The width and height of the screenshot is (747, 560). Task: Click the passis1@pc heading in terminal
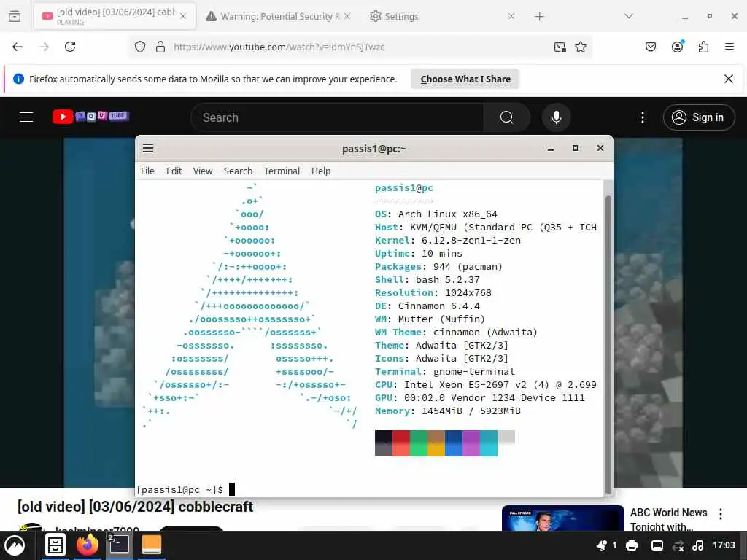[403, 188]
